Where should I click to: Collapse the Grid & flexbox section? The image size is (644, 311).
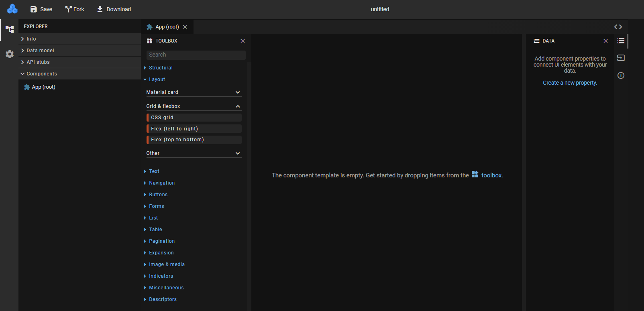coord(238,106)
